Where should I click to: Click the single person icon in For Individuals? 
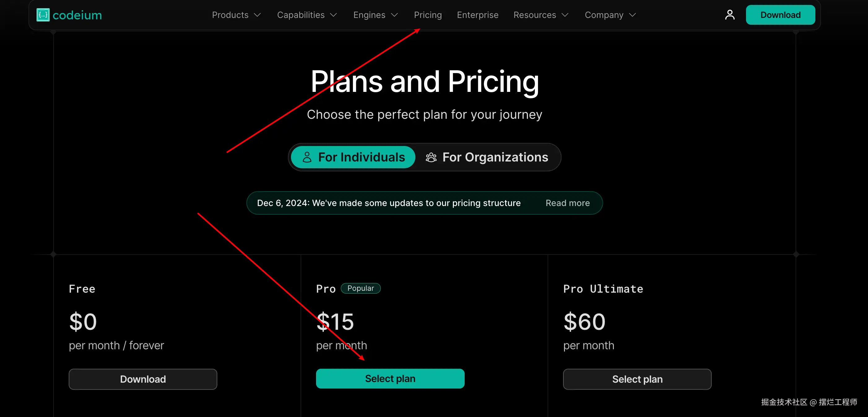[307, 157]
